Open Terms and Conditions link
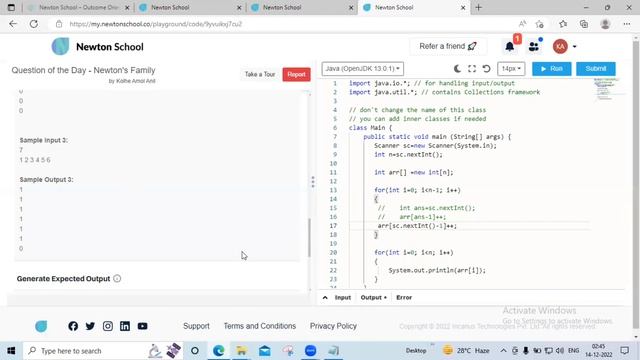640x360 pixels. click(260, 326)
